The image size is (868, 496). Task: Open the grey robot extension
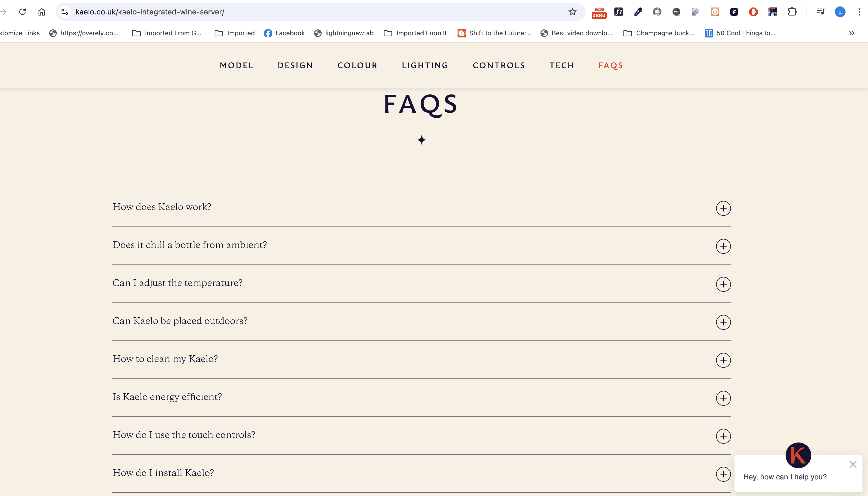[657, 12]
